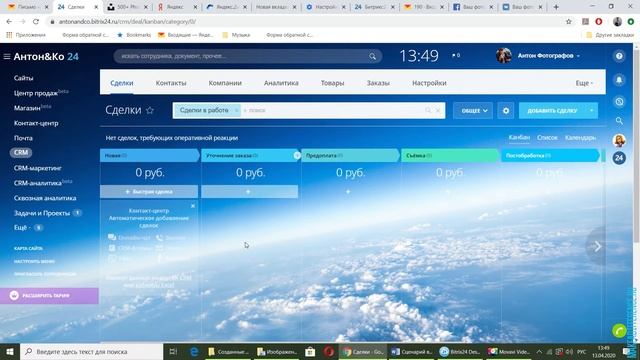
Task: Select the Список view
Action: [547, 138]
